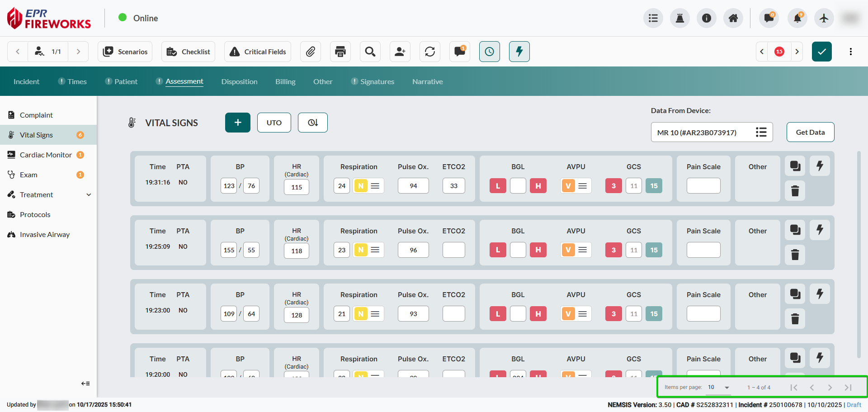Attach a file using the paperclip icon
The height and width of the screenshot is (412, 868).
[x=311, y=52]
